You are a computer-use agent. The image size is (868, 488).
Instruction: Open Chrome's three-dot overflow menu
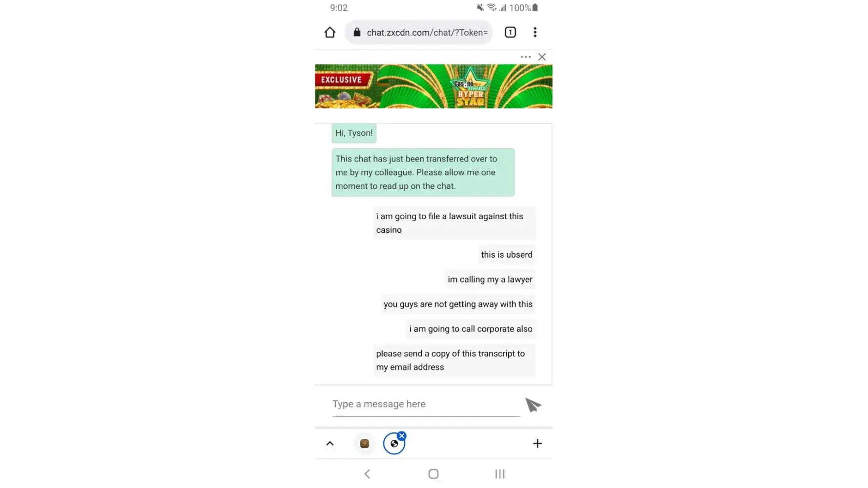pyautogui.click(x=535, y=32)
